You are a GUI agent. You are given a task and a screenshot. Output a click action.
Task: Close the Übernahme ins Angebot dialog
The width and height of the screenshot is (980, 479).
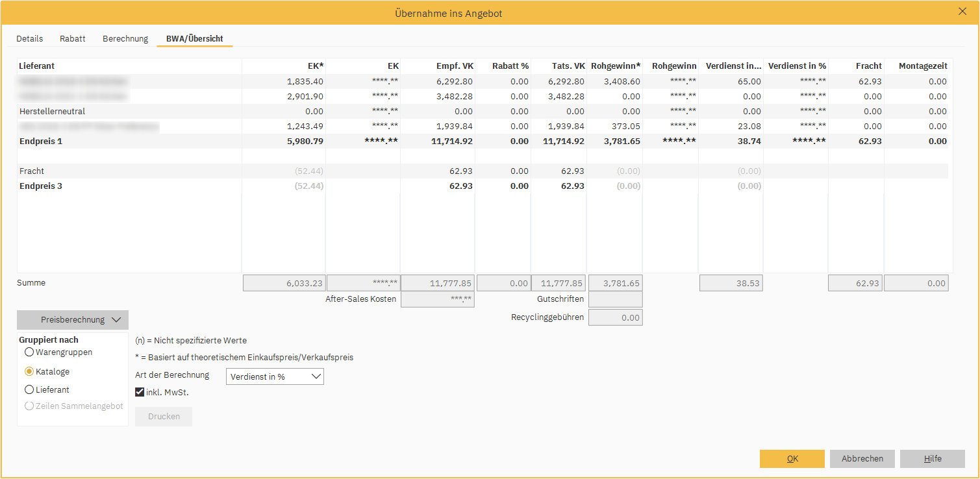tap(962, 10)
